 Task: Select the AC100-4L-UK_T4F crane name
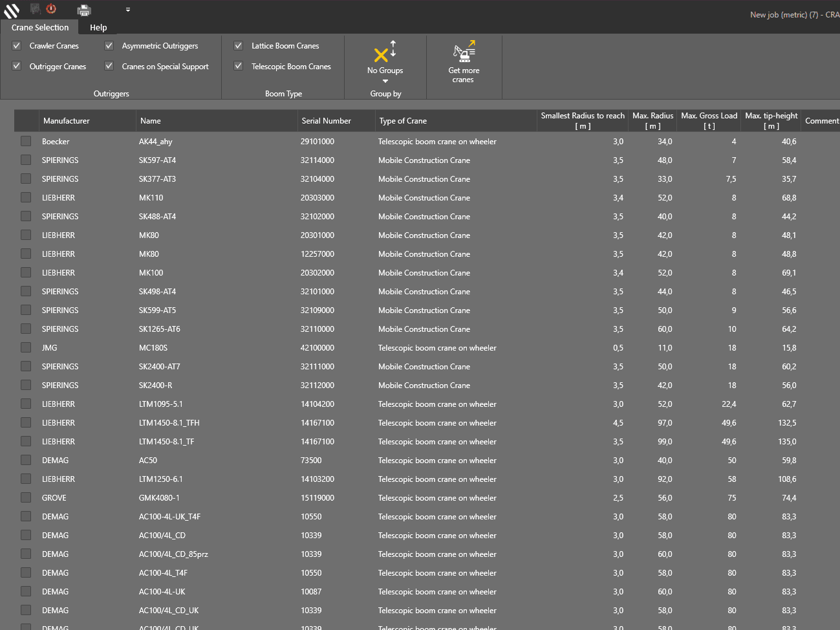coord(169,517)
